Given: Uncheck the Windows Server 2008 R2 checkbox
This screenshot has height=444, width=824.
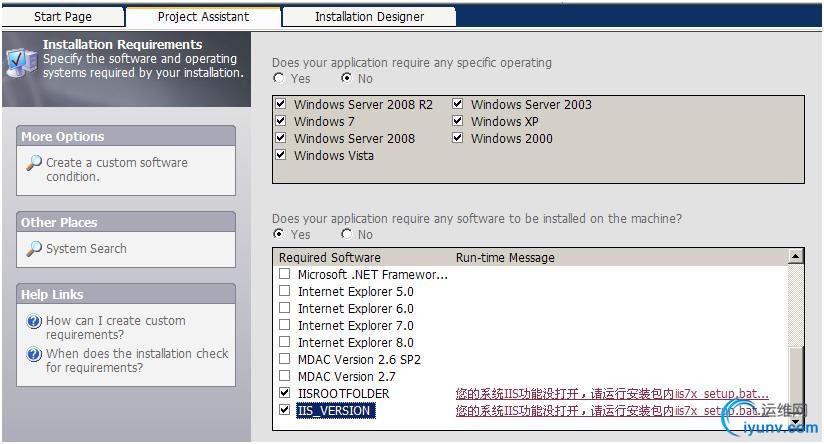Looking at the screenshot, I should [281, 104].
